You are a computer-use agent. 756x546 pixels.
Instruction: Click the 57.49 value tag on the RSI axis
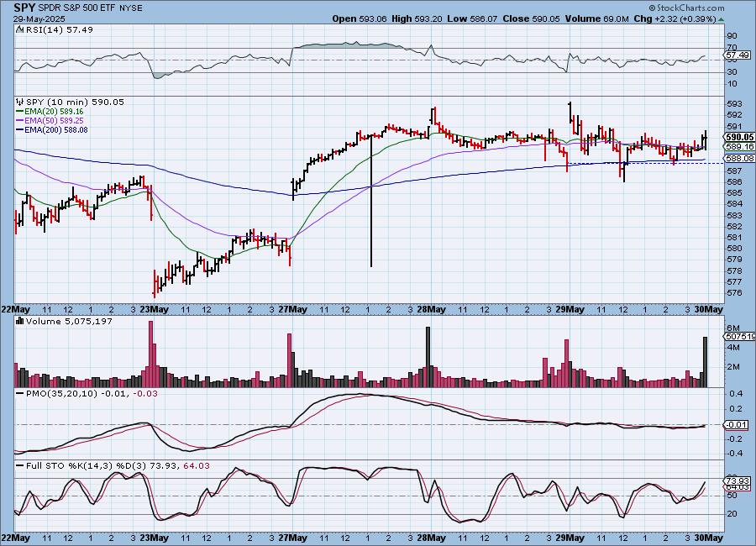coord(738,55)
